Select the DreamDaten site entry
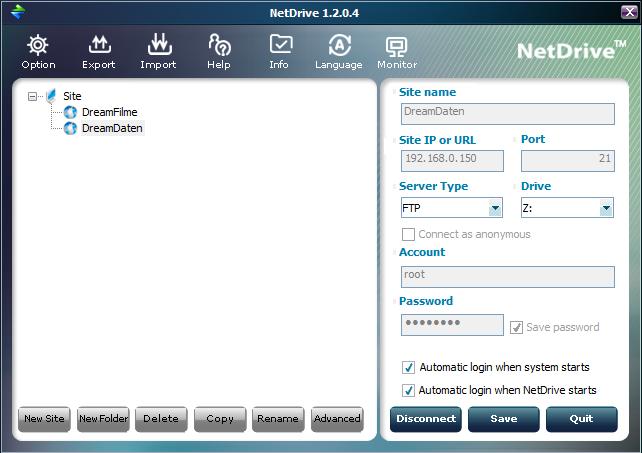The image size is (642, 453). 112,128
